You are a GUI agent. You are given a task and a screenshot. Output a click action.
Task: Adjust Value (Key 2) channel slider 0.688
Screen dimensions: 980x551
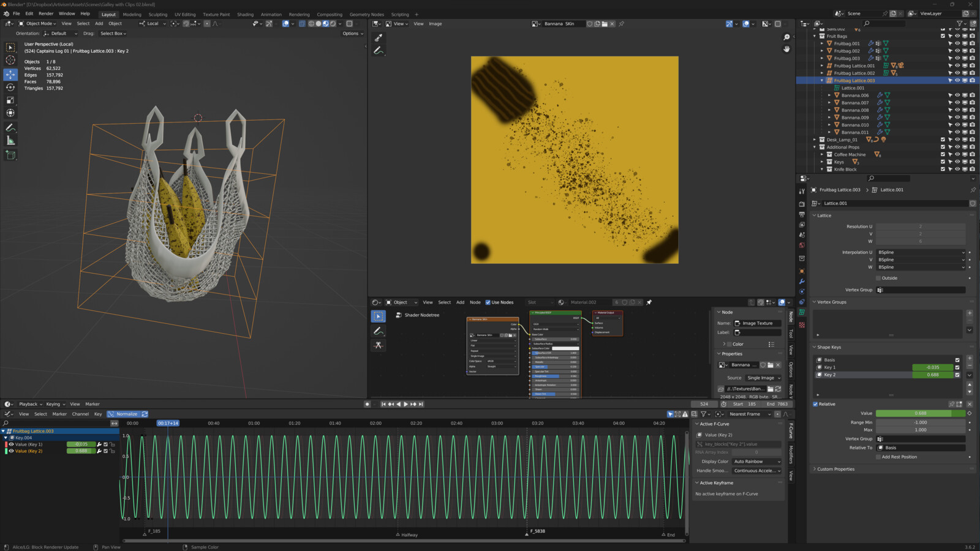tap(81, 451)
